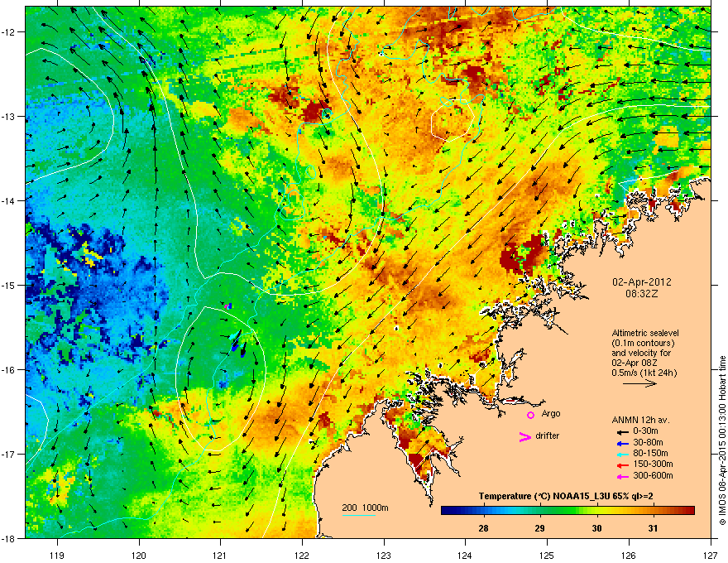728x563 pixels.
Task: Select the black 0-30m arrow symbol
Action: click(621, 432)
